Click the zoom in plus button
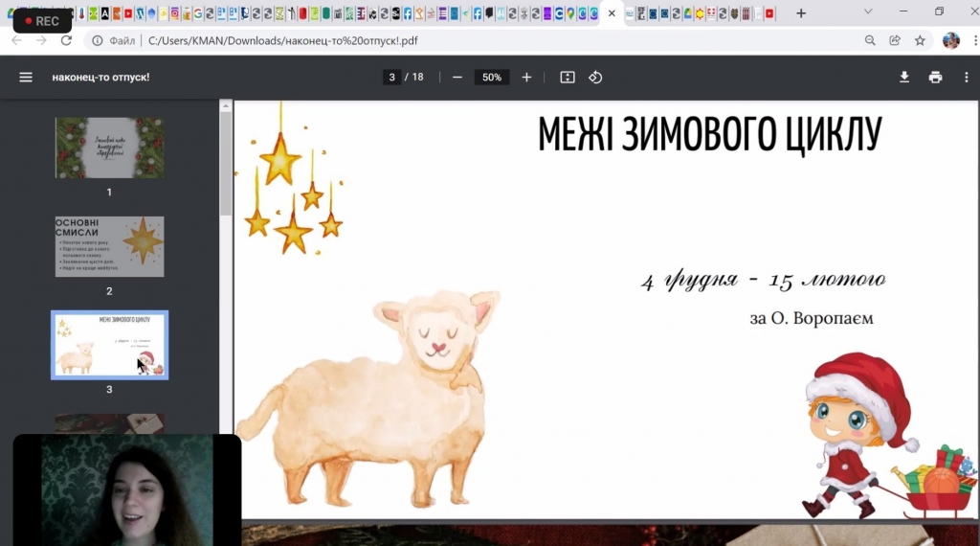This screenshot has height=546, width=980. 526,78
